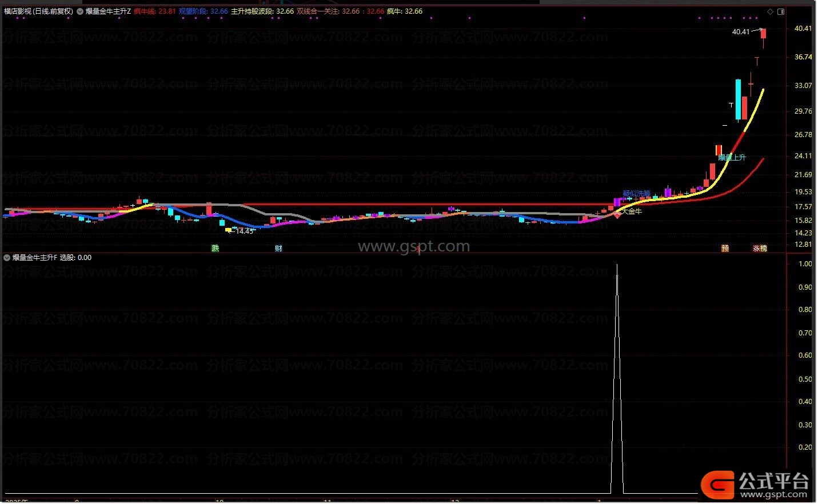Click the 40.41 high price label

click(x=740, y=31)
